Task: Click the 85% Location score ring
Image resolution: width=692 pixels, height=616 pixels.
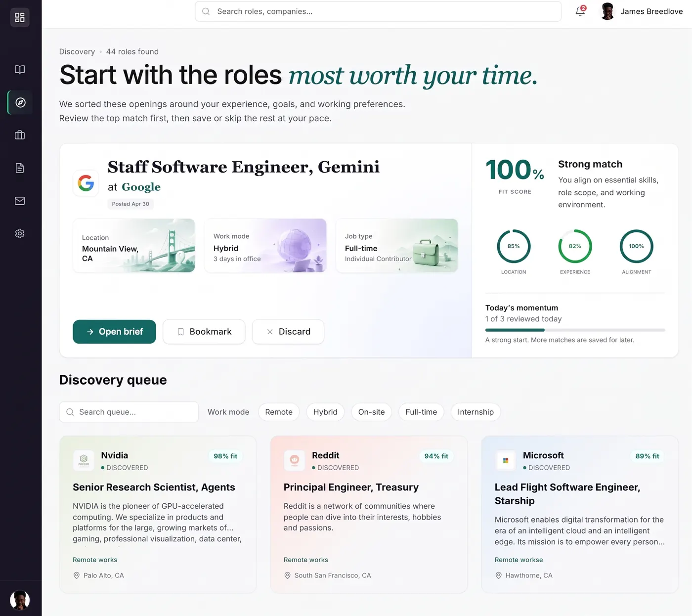Action: coord(514,246)
